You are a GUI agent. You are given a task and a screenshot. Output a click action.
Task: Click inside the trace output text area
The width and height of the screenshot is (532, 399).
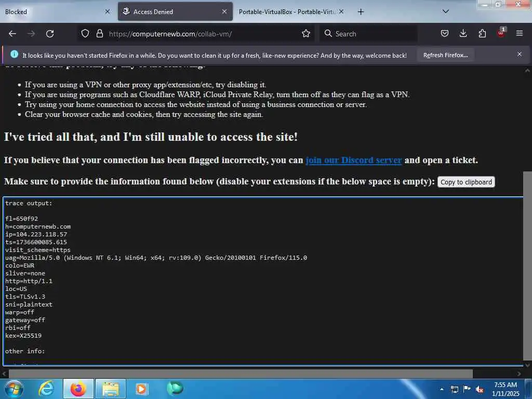(x=263, y=281)
